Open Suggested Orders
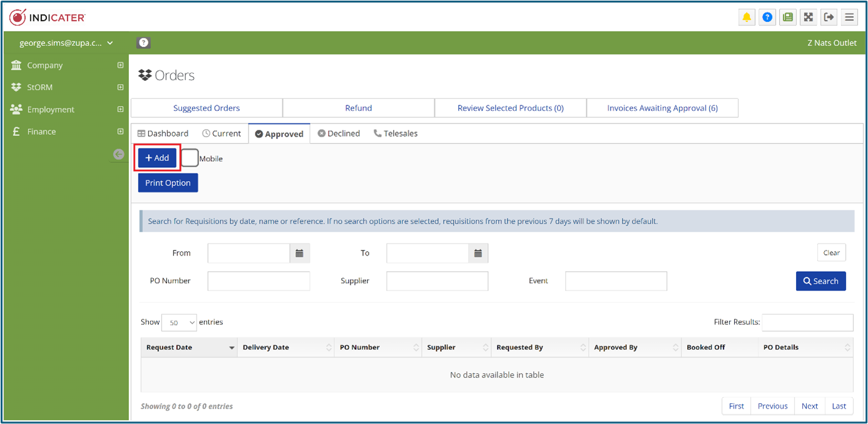This screenshot has height=424, width=868. click(207, 108)
